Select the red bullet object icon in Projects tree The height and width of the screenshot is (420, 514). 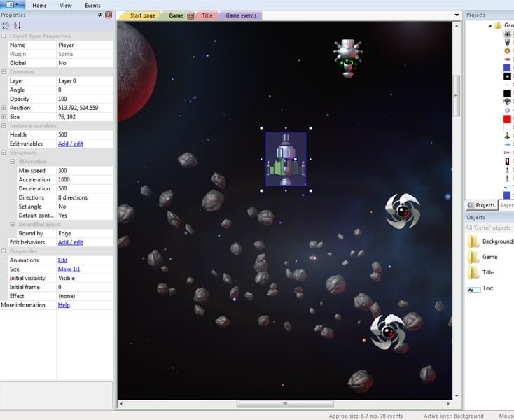point(507,59)
